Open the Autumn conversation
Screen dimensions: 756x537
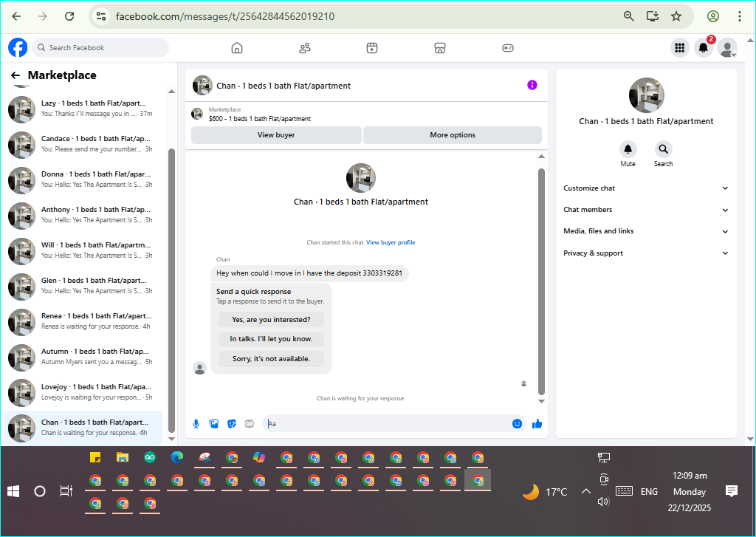pyautogui.click(x=83, y=357)
